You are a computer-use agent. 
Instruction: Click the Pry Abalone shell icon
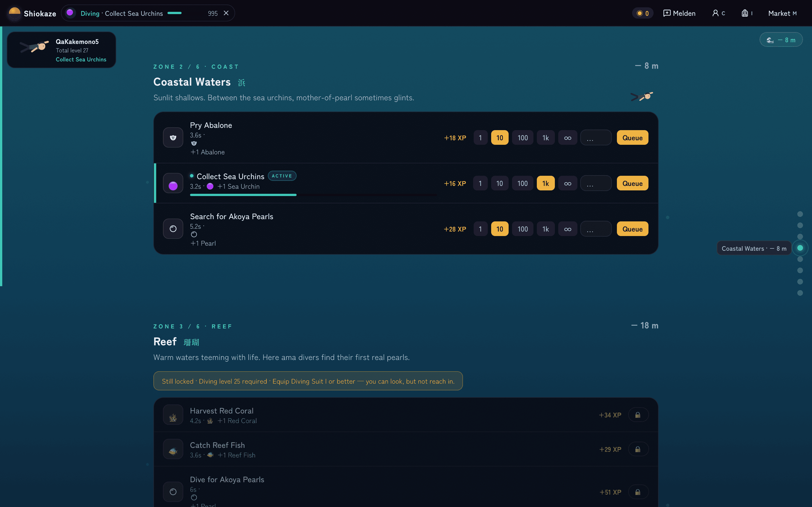point(173,137)
